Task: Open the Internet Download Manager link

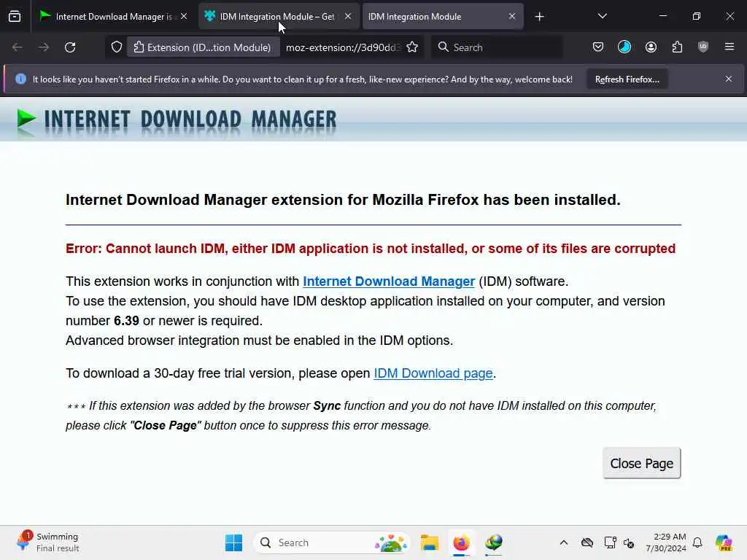Action: 389,281
